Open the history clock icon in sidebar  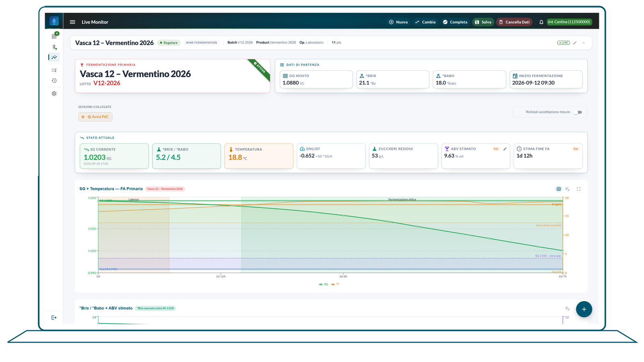54,81
